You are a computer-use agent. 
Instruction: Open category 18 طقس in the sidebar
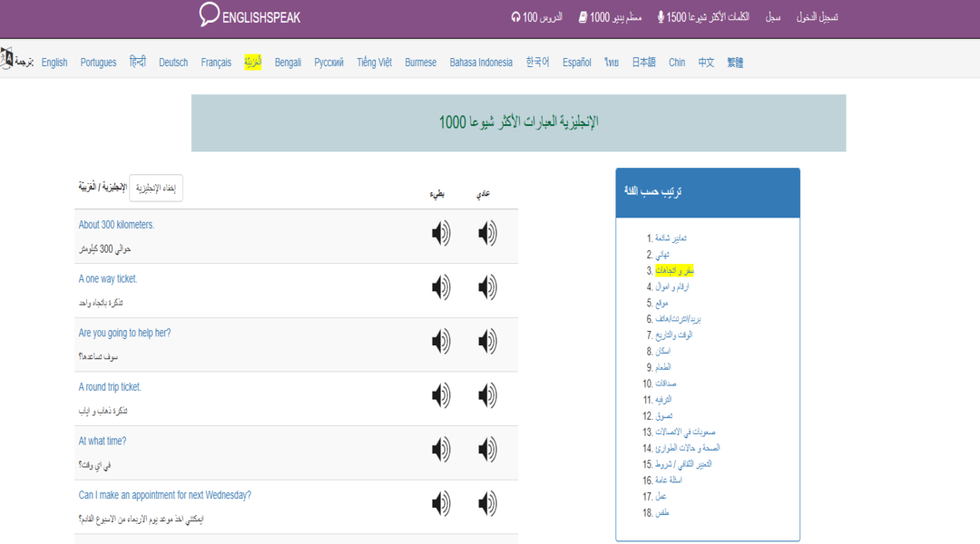[x=662, y=510]
